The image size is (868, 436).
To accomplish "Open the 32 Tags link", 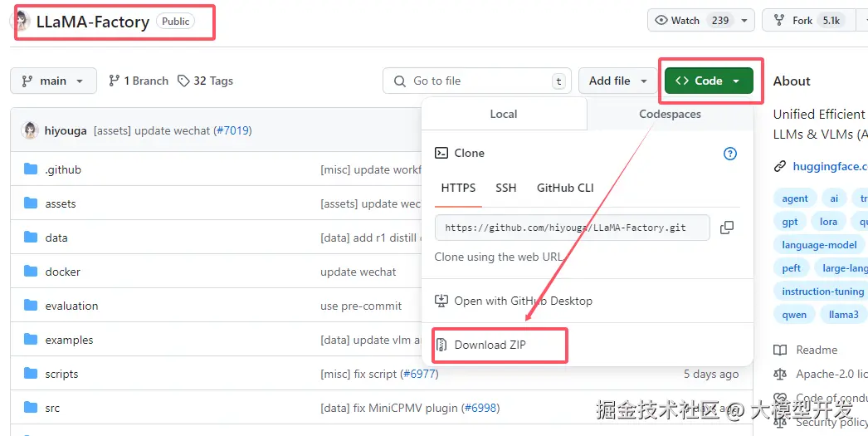I will click(205, 81).
